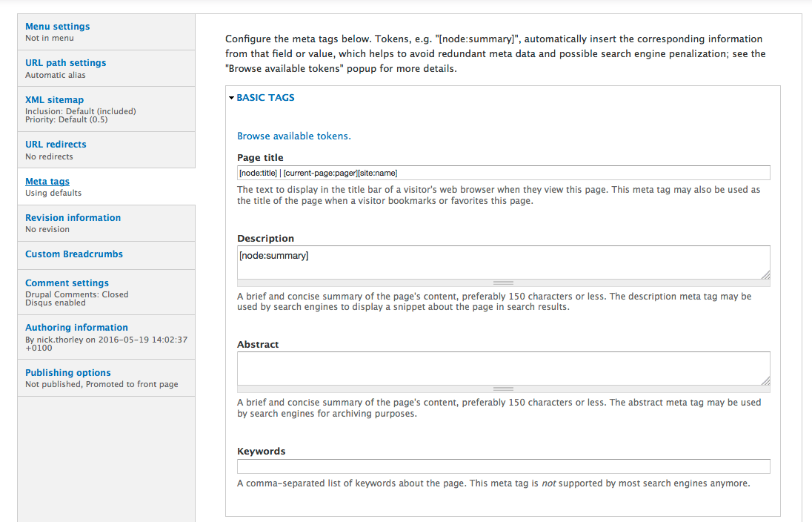Screen dimensions: 812x522
Task: Grab the Description textarea resize grippie bar
Action: 503,283
